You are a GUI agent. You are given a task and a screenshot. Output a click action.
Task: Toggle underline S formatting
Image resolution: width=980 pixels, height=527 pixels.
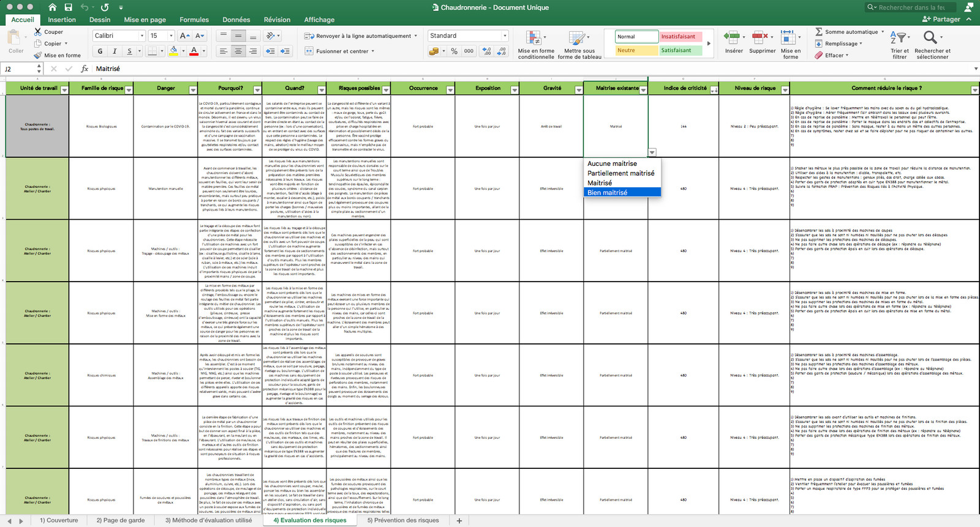pyautogui.click(x=129, y=51)
